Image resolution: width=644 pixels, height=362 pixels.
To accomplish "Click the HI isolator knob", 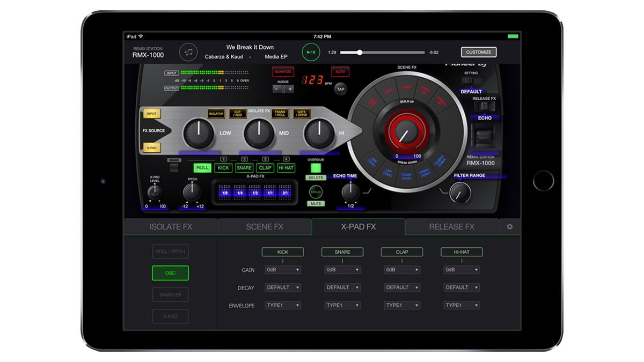I will point(319,134).
